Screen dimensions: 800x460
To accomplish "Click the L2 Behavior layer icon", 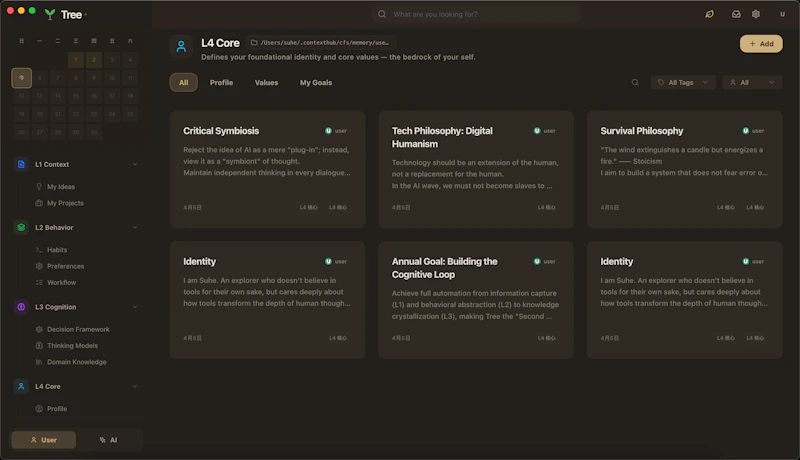I will click(x=21, y=227).
